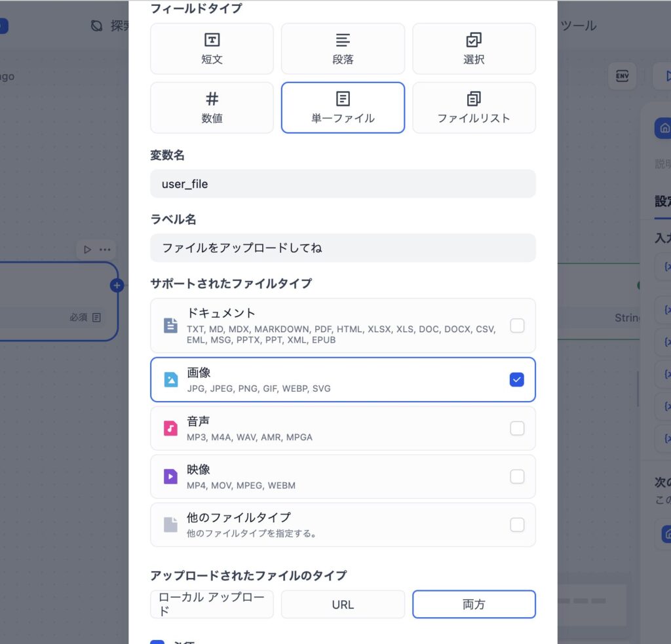Uncheck the 画像 file type checkbox
This screenshot has width=671, height=644.
click(x=517, y=379)
